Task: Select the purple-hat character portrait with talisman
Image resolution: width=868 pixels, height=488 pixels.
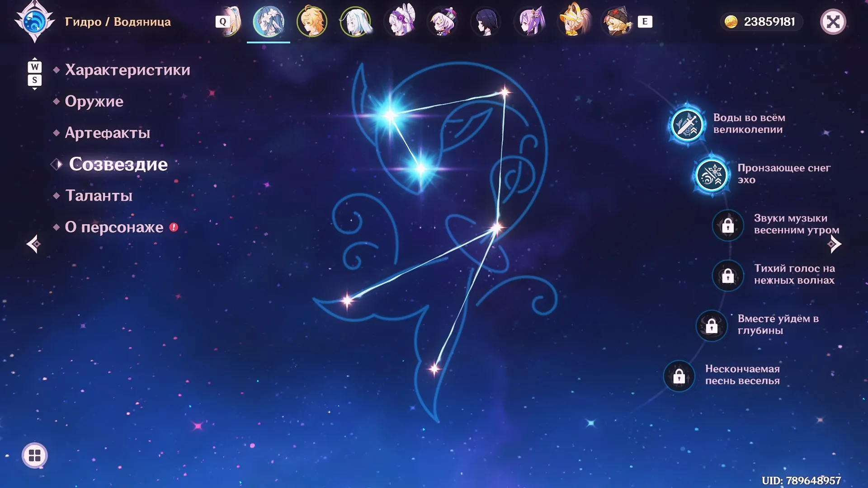Action: [x=443, y=21]
